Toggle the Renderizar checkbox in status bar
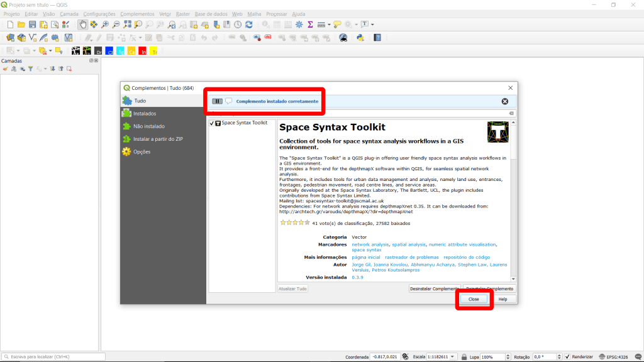The image size is (644, 362). pyautogui.click(x=567, y=357)
